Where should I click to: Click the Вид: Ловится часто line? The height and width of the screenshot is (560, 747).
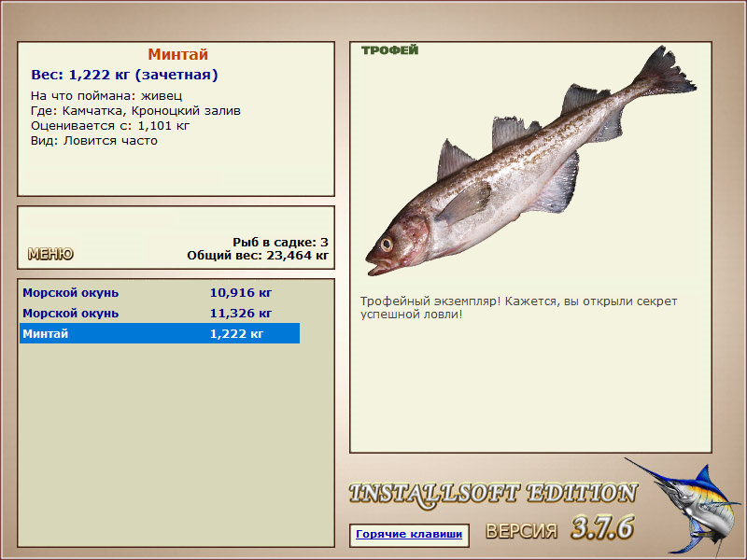coord(94,141)
